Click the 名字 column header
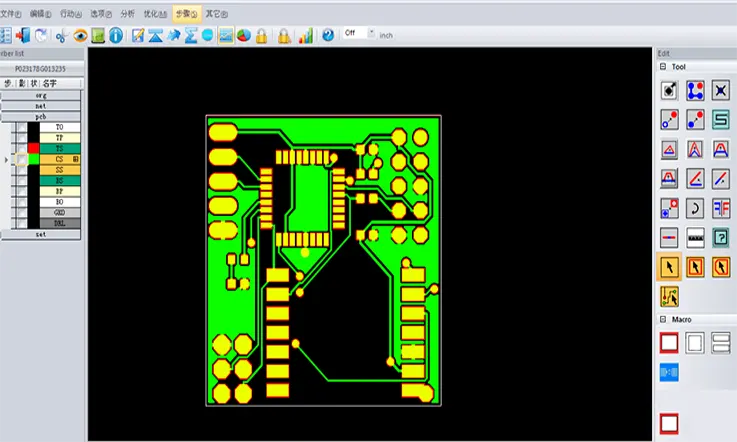This screenshot has width=737, height=442. point(49,84)
